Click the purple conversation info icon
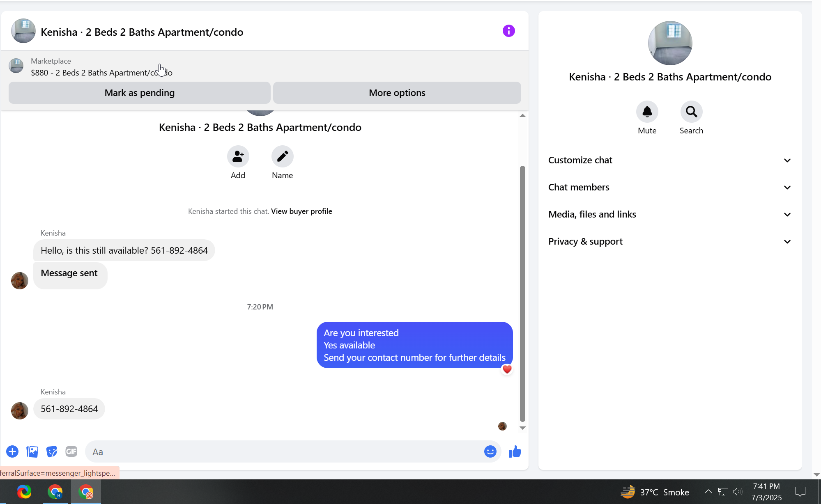The width and height of the screenshot is (821, 504). 508,31
